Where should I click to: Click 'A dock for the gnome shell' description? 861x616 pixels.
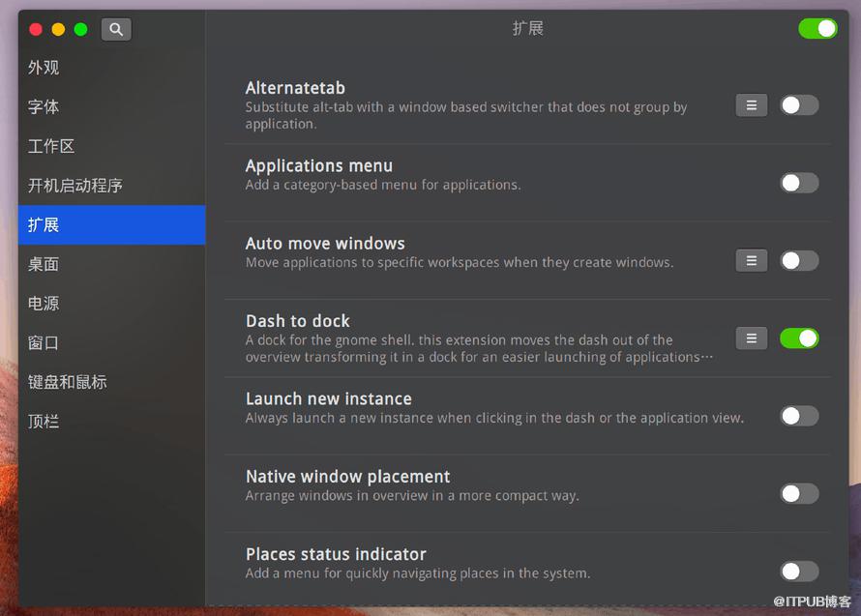pyautogui.click(x=480, y=349)
